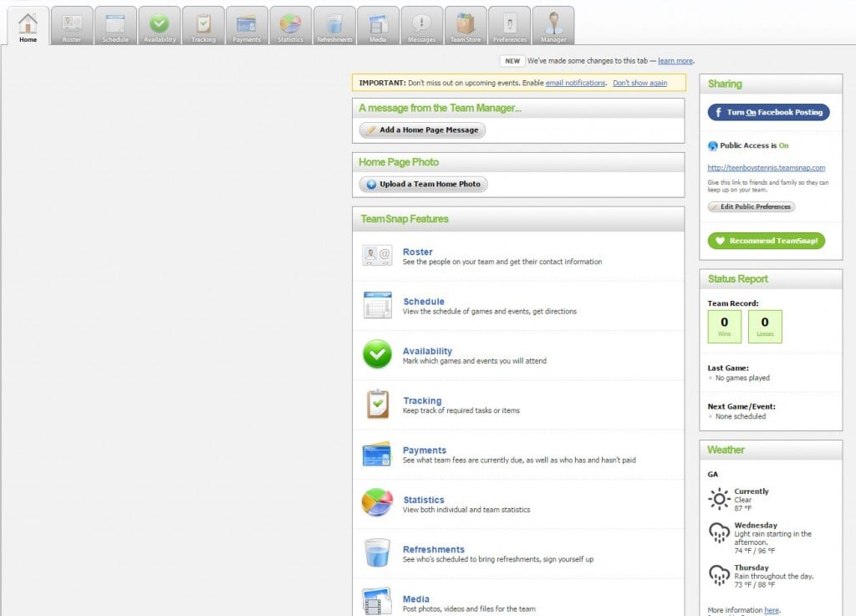Click the Public Access 'On' status text
Image resolution: width=856 pixels, height=616 pixels.
783,145
